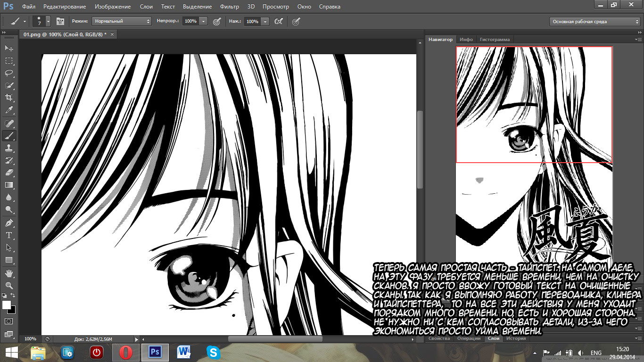Open the Текст menu

tap(168, 7)
